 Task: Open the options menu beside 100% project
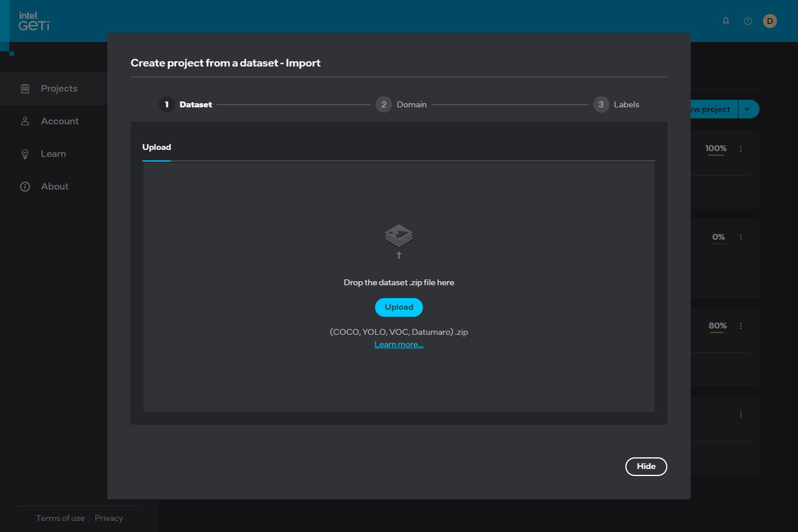click(741, 149)
